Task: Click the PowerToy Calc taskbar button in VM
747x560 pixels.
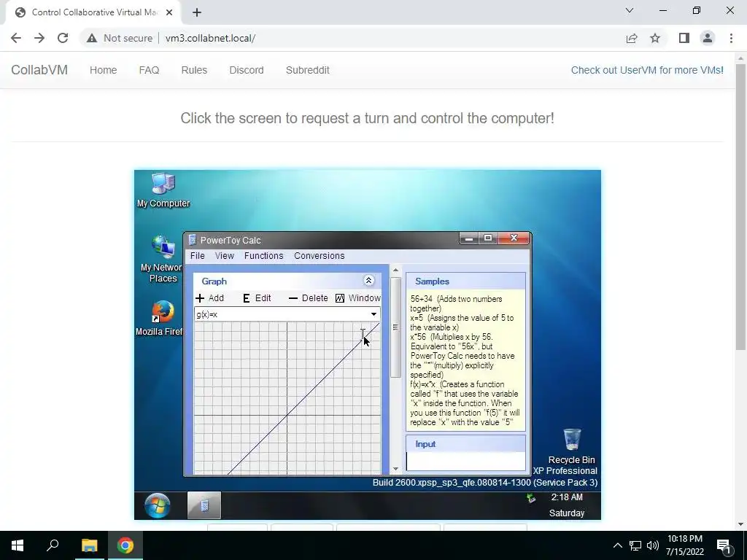Action: coord(204,505)
